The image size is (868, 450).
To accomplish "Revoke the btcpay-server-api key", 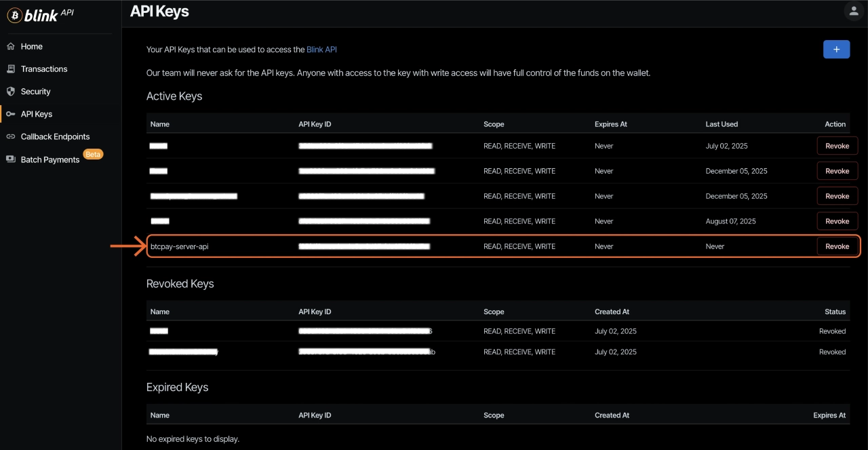I will click(837, 246).
